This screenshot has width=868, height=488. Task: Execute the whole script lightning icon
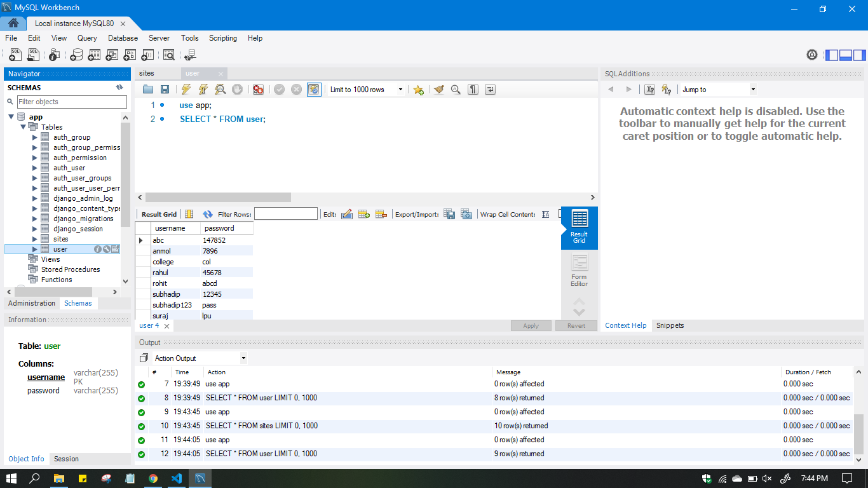(x=186, y=90)
